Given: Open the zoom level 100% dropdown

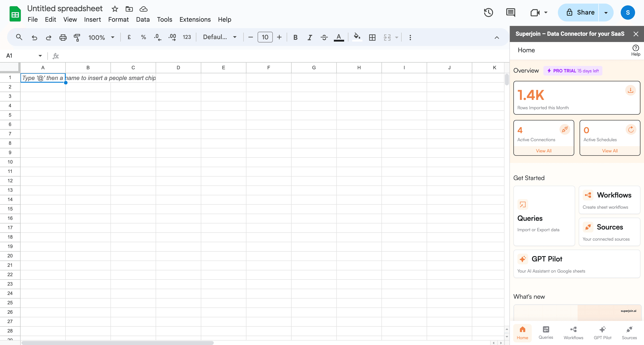Looking at the screenshot, I should (x=101, y=38).
